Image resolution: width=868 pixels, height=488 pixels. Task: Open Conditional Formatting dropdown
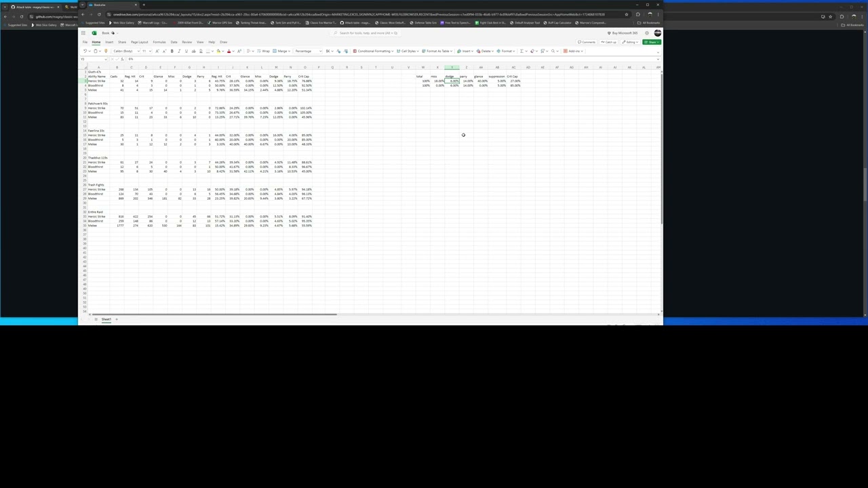pyautogui.click(x=373, y=51)
